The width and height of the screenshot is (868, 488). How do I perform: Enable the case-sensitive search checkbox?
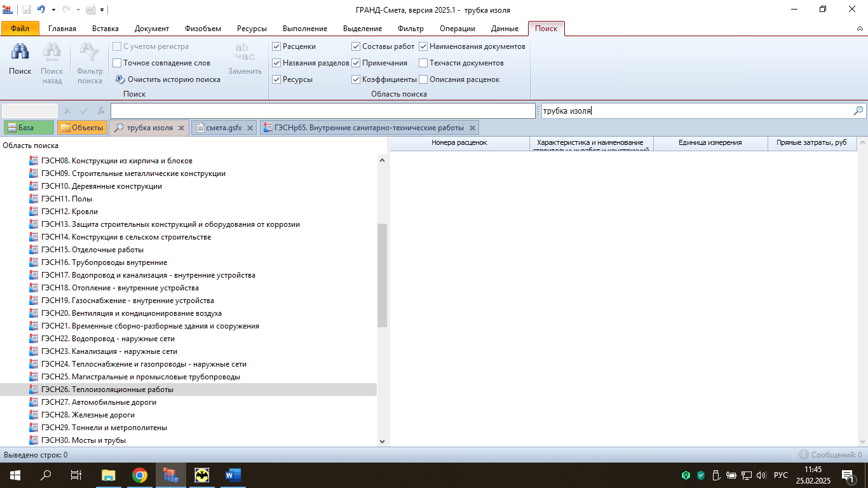click(x=117, y=46)
